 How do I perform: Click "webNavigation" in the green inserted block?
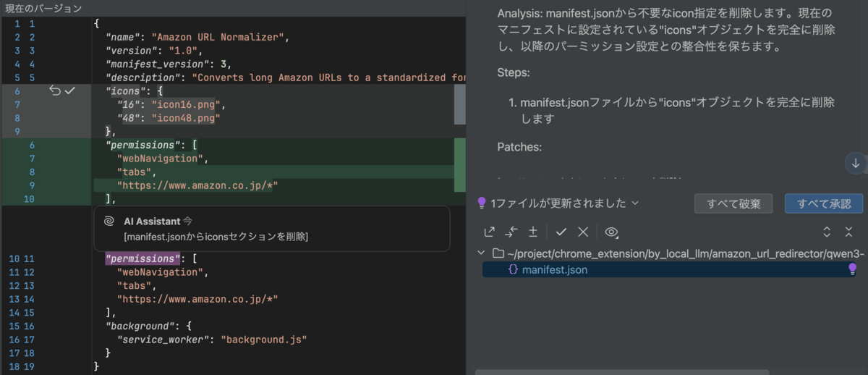click(160, 159)
